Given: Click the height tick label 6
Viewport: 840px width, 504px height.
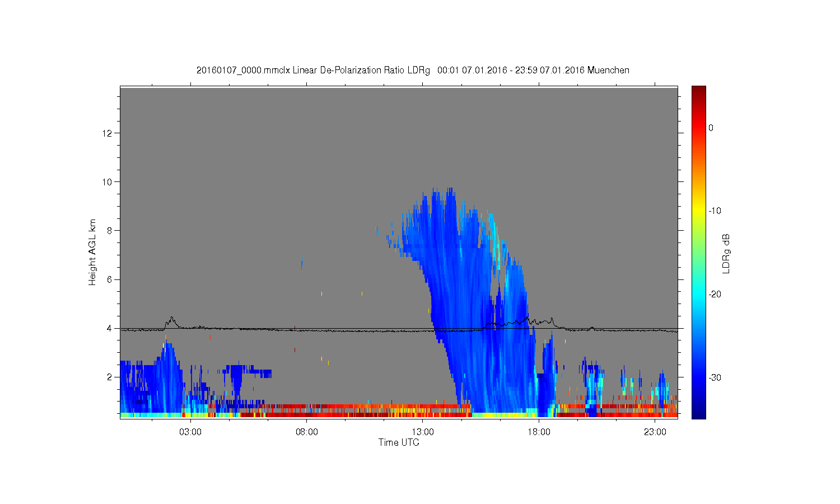Looking at the screenshot, I should (x=110, y=279).
